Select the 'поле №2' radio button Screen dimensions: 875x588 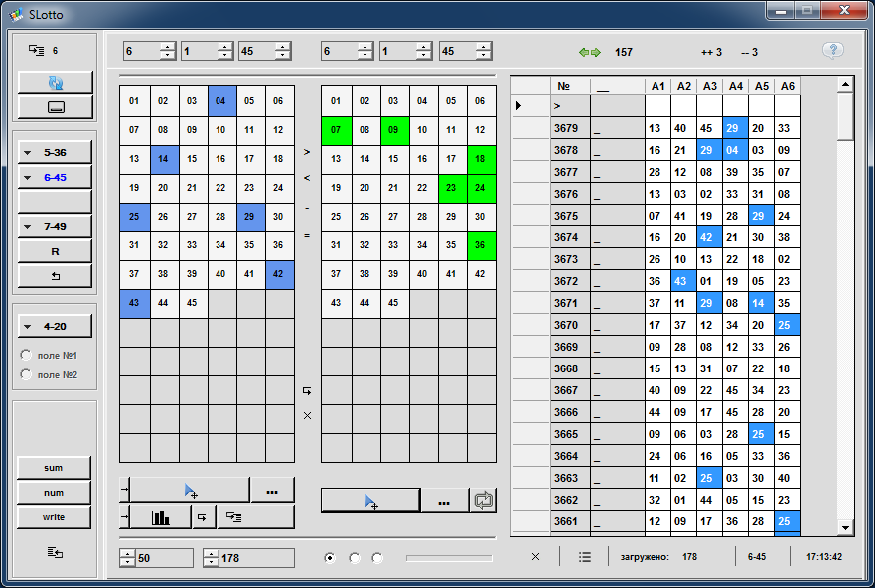click(x=26, y=374)
